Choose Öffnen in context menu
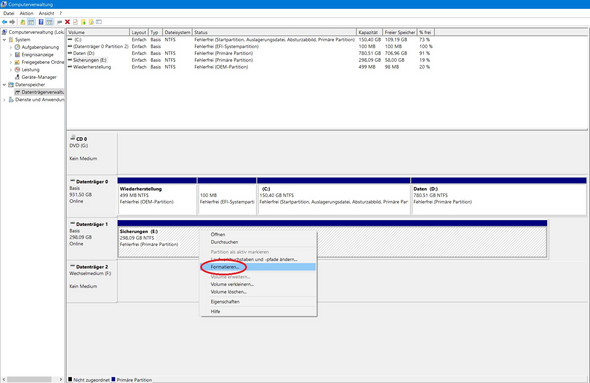 (x=258, y=234)
